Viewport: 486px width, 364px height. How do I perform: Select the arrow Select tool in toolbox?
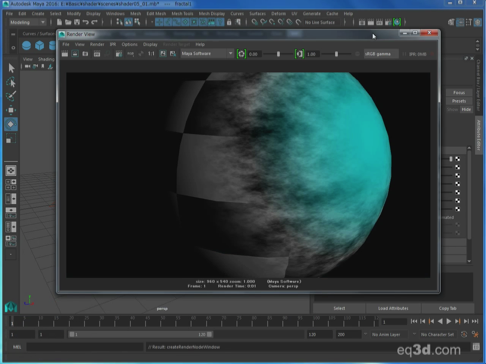point(11,68)
